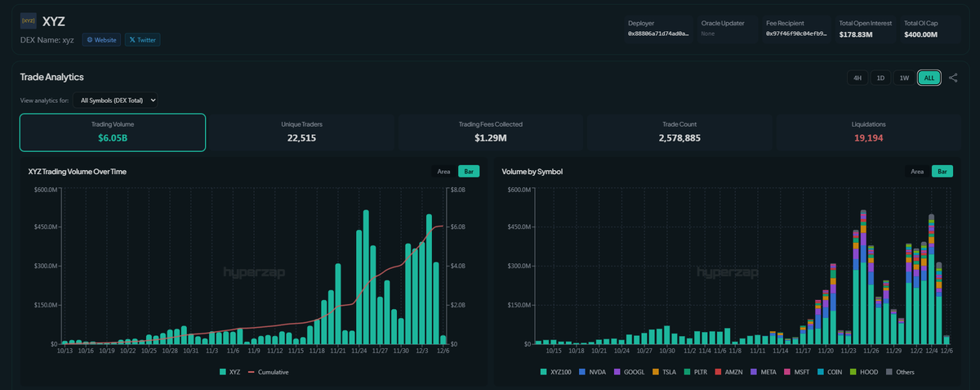This screenshot has height=390, width=980.
Task: Click the DEX Name: xyz text
Action: pyautogui.click(x=47, y=39)
